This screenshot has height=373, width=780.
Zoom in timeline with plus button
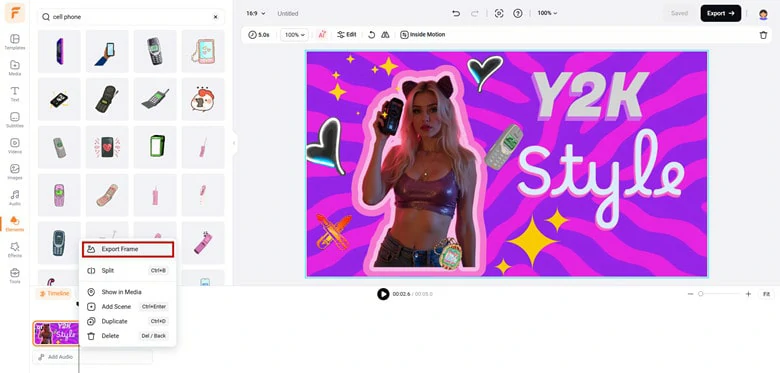(x=748, y=294)
